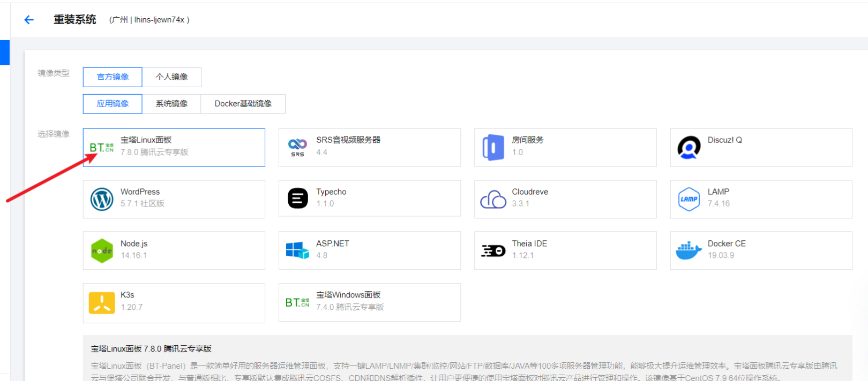Viewport: 868px width, 381px height.
Task: Pick the Typecho image title
Action: (x=331, y=192)
